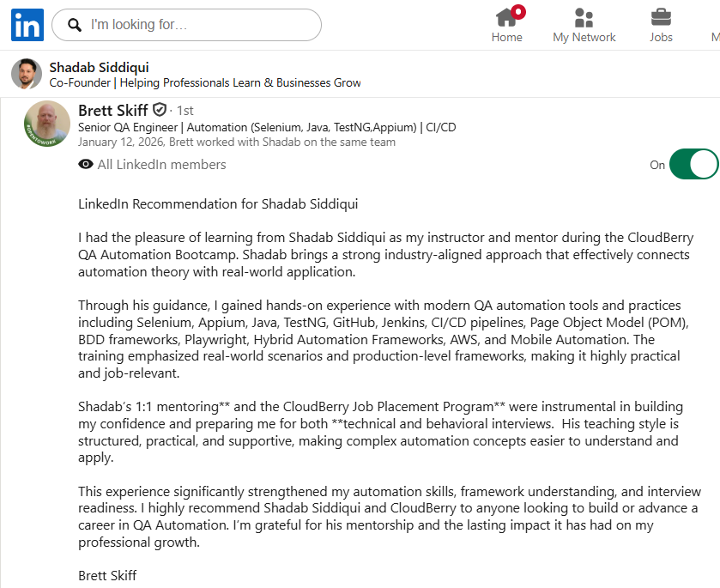The height and width of the screenshot is (588, 720).
Task: Click Shadab's Co-Founder headline text
Action: 204,83
